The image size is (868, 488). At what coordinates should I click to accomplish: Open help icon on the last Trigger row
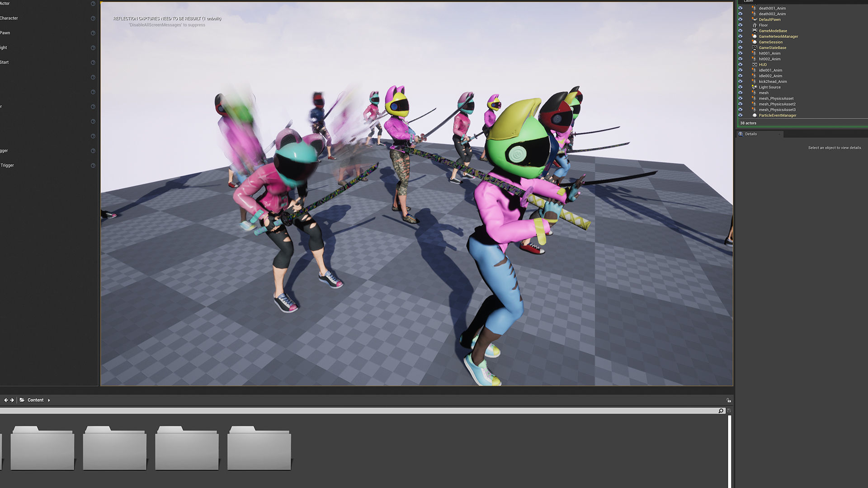tap(93, 165)
